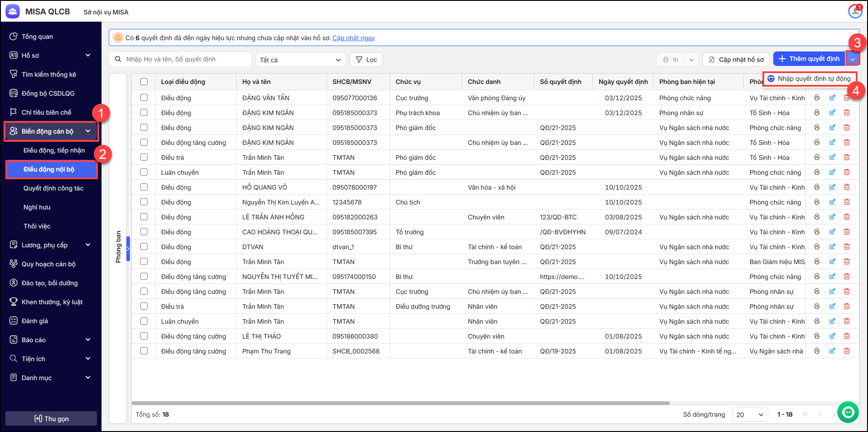Viewport: 868px width, 432px height.
Task: Open the user avatar with notification badge
Action: [855, 11]
